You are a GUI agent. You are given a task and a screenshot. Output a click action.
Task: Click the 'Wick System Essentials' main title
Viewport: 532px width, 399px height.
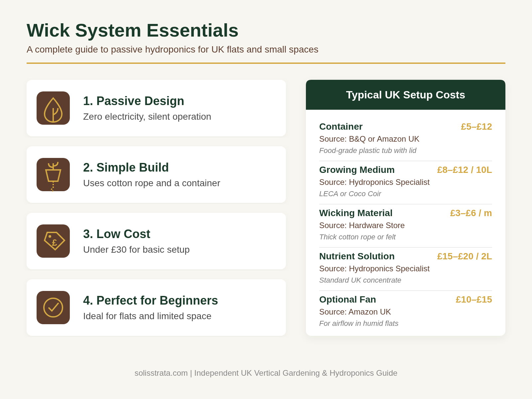[133, 31]
